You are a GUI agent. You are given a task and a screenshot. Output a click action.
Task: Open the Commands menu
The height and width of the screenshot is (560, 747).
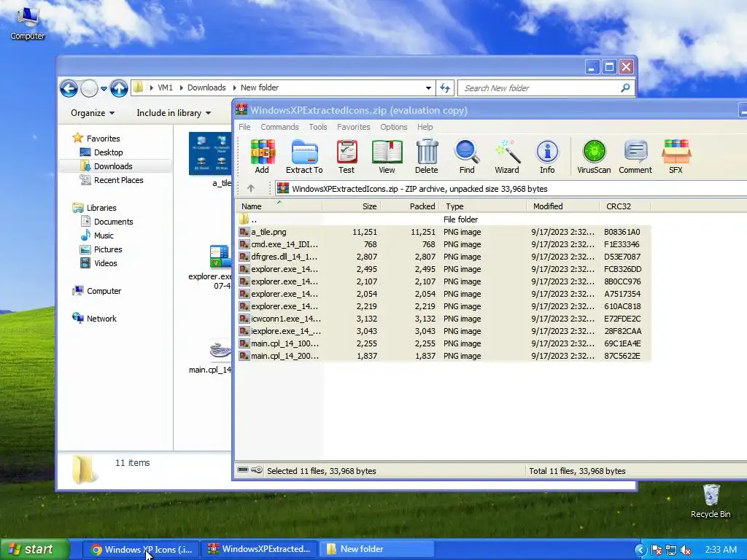pos(279,127)
